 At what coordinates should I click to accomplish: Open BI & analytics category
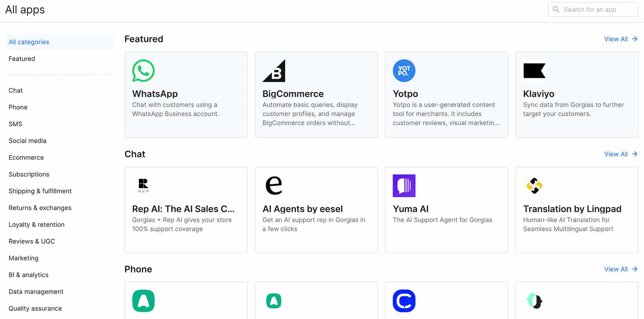click(28, 275)
